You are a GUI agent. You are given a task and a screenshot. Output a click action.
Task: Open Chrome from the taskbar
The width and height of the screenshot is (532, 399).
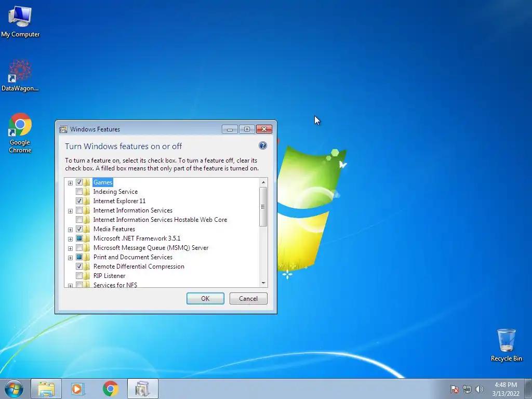pyautogui.click(x=110, y=389)
